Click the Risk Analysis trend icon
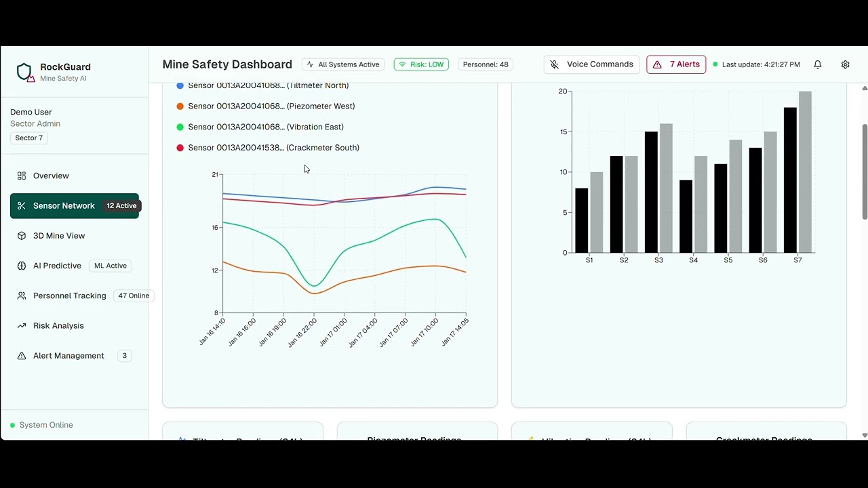Viewport: 868px width, 488px height. [x=22, y=326]
